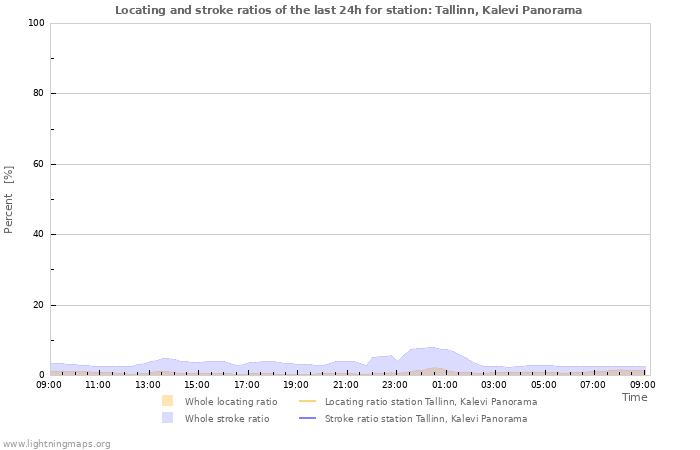The image size is (700, 450).
Task: Open the www.lightningmaps.org watermark link
Action: click(x=56, y=443)
